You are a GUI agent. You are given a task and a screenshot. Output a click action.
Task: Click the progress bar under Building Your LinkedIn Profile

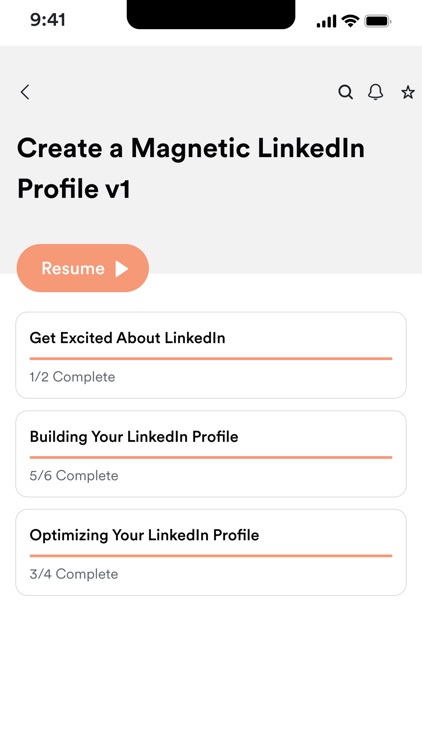(x=211, y=457)
